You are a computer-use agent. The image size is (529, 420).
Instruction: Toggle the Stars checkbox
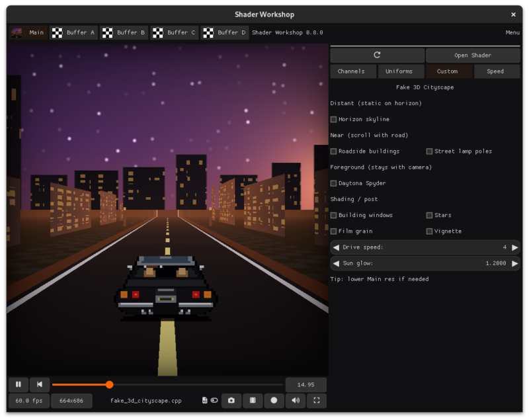coord(429,215)
